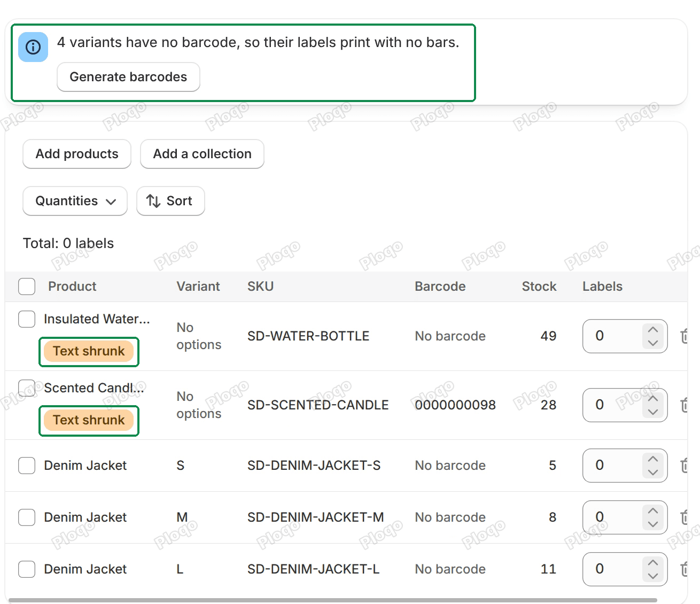
Task: Decrement label count for SD-DENIM-JACKET-M
Action: [x=653, y=524]
